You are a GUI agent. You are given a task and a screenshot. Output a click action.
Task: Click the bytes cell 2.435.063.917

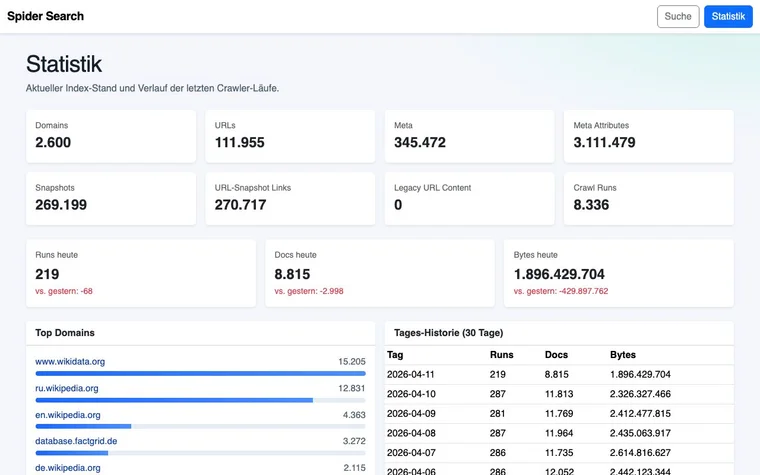(640, 433)
